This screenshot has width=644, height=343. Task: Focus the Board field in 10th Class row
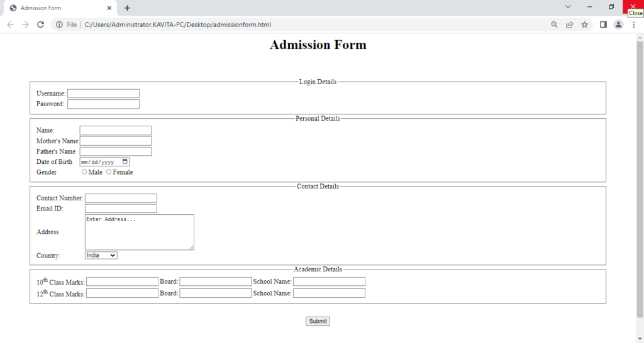coord(216,281)
